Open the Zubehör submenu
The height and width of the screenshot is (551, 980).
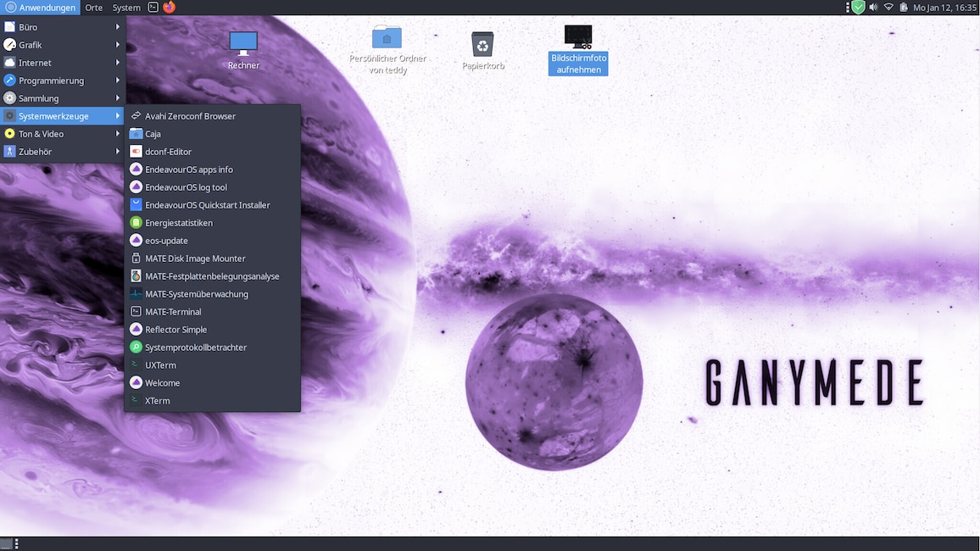pos(63,152)
